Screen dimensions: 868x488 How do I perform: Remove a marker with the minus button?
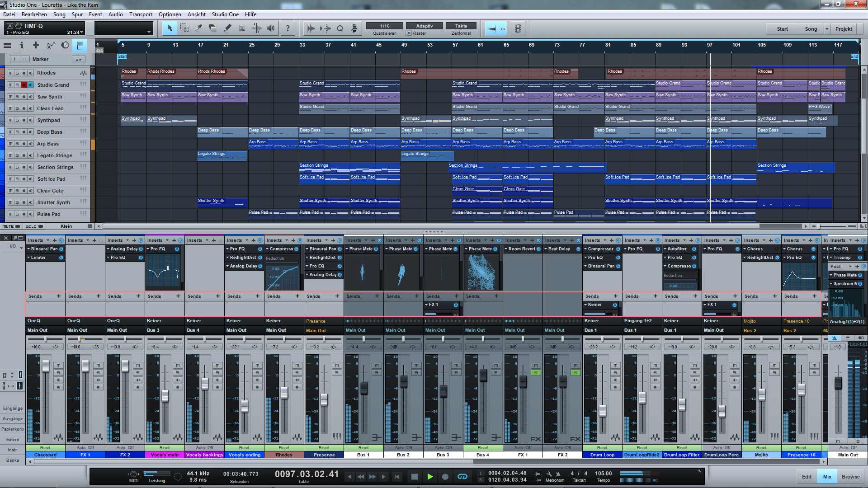[25, 59]
